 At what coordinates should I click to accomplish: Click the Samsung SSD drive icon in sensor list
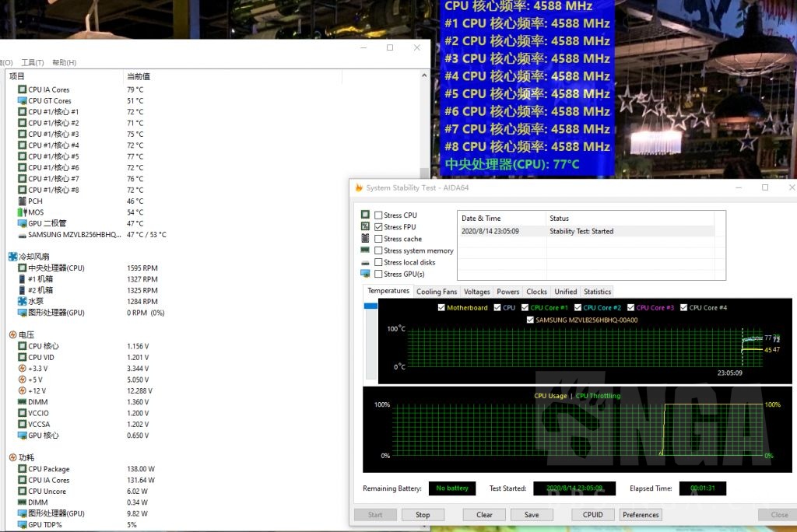[x=22, y=235]
